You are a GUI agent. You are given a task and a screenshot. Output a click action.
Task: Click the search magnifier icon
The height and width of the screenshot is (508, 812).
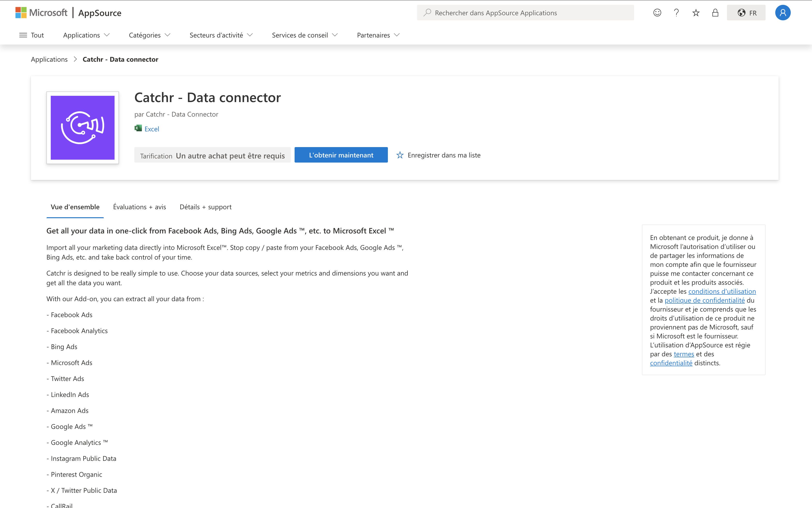427,13
